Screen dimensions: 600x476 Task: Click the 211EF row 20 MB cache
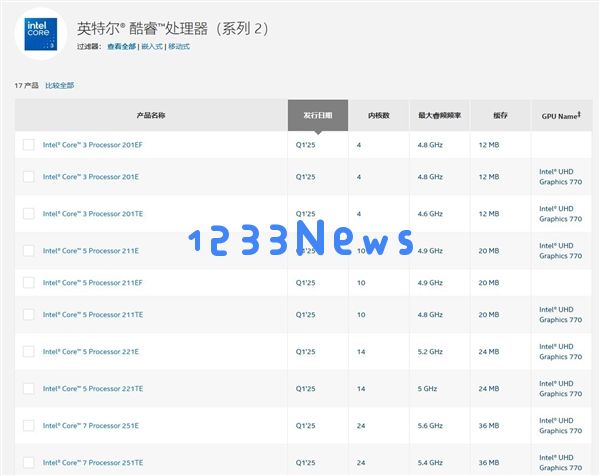click(489, 282)
